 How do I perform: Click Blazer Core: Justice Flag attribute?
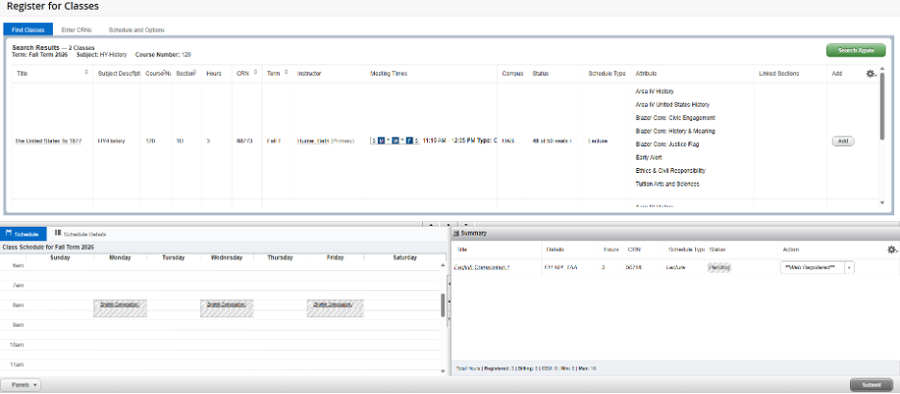[x=667, y=144]
